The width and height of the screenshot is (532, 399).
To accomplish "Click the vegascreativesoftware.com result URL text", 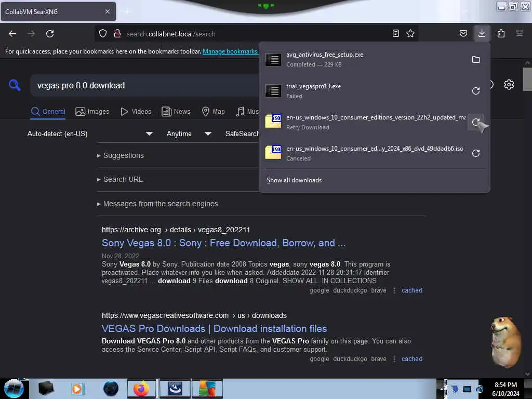I will click(194, 315).
